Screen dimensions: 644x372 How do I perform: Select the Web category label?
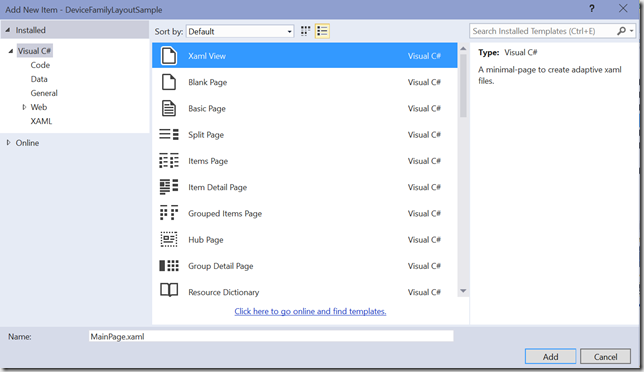(39, 107)
